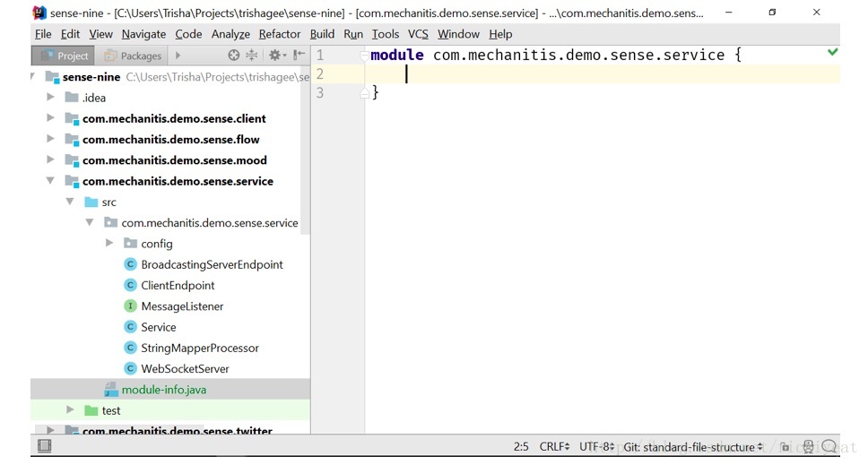The height and width of the screenshot is (465, 868).
Task: Fold the module block at line 1
Action: tap(364, 56)
